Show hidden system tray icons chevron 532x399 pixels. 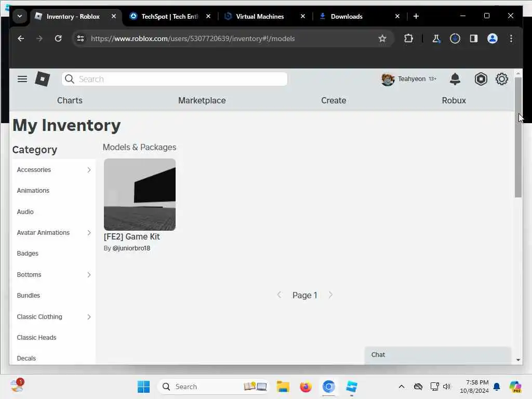coord(402,387)
